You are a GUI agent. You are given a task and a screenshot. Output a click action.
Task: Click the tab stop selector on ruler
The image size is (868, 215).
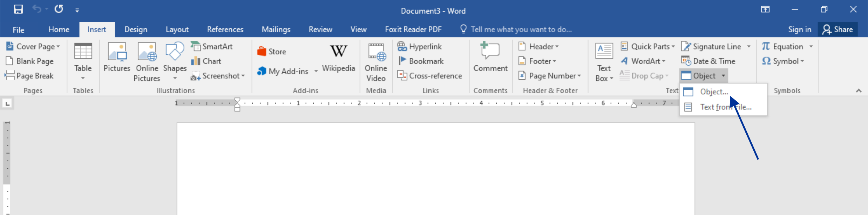tap(7, 103)
